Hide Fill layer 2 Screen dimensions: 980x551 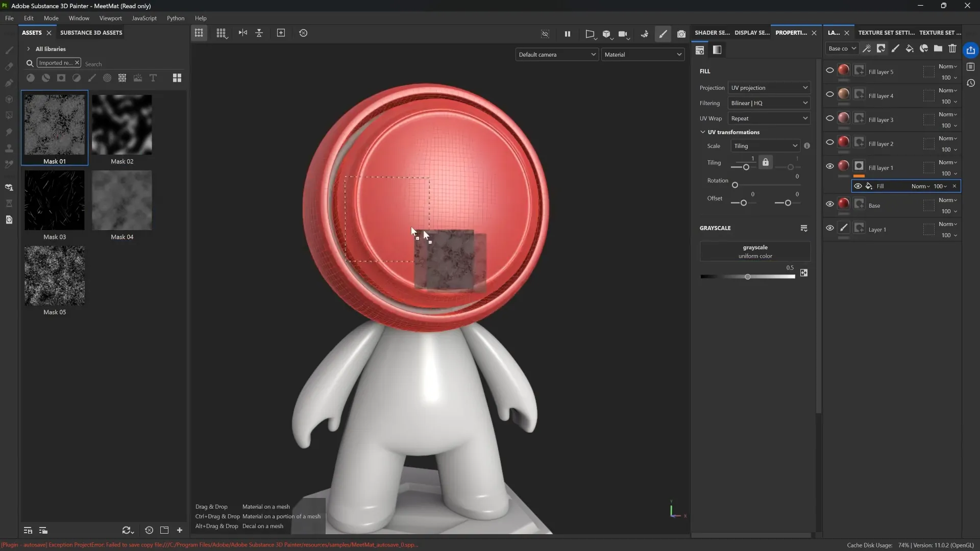coord(830,142)
